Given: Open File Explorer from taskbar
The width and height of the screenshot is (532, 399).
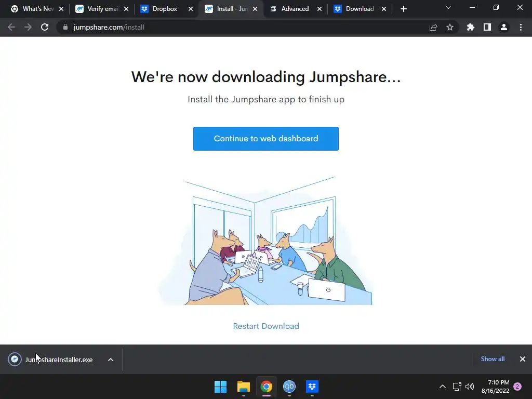Looking at the screenshot, I should coord(244,387).
